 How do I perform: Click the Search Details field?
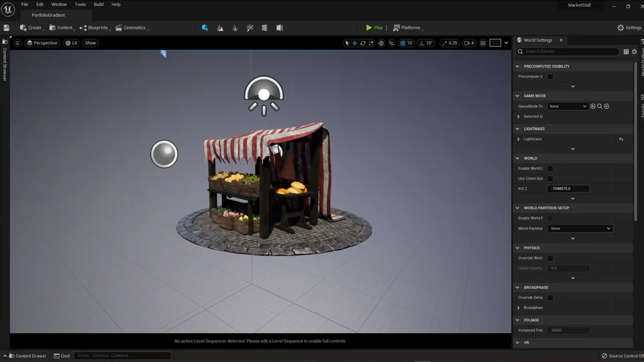[568, 52]
